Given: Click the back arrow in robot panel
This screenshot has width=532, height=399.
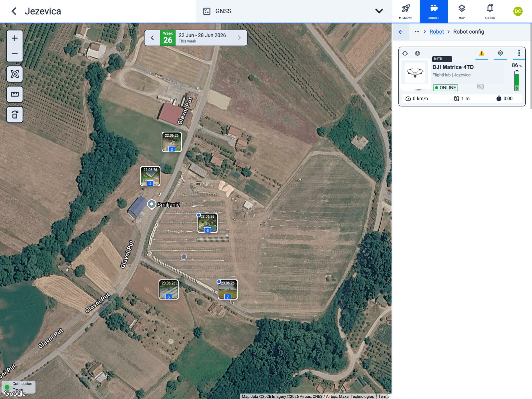Looking at the screenshot, I should (x=401, y=32).
